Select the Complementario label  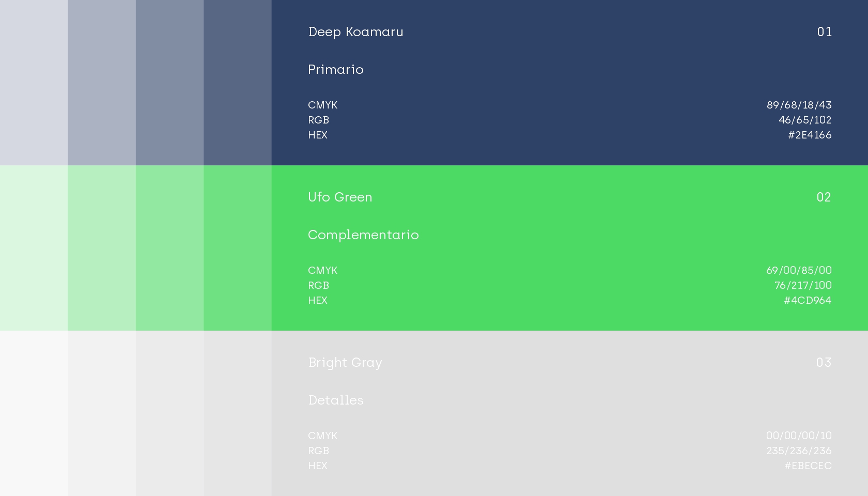pos(363,235)
